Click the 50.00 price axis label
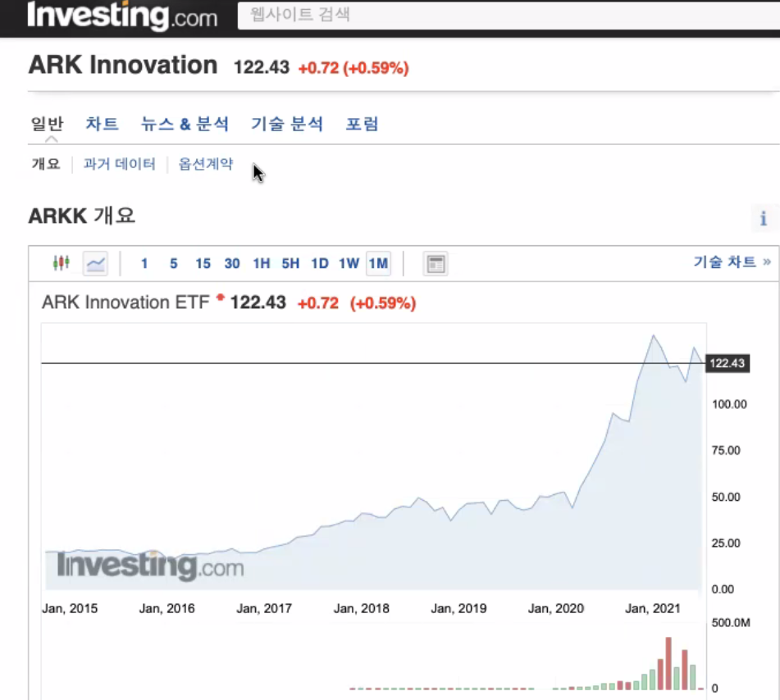 click(726, 498)
